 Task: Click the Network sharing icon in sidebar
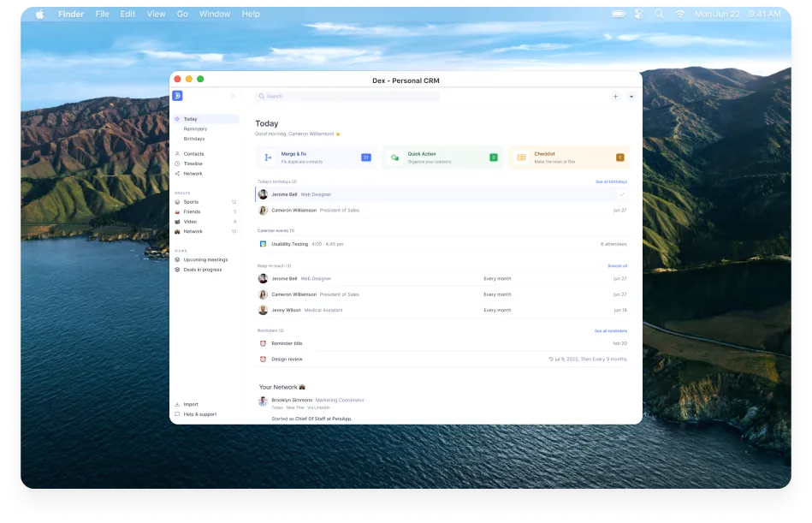click(179, 173)
